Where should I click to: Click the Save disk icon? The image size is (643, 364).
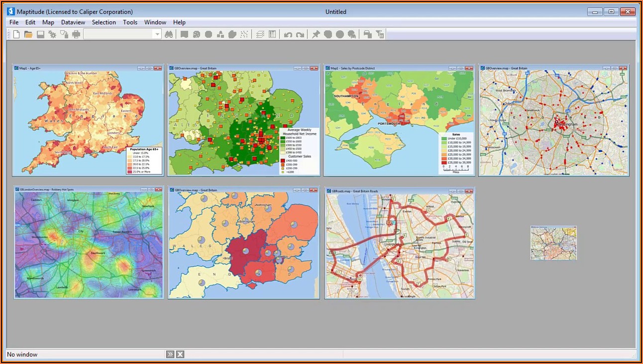click(x=40, y=34)
